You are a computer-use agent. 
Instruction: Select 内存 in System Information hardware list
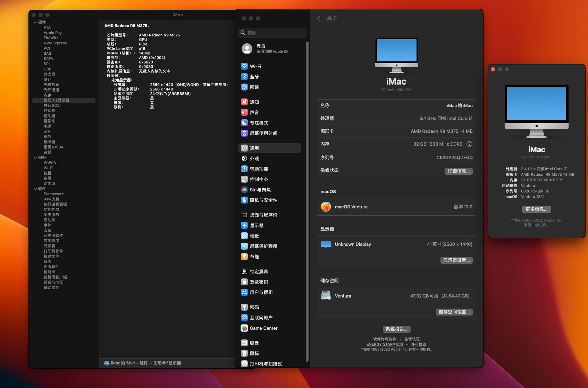coord(48,95)
